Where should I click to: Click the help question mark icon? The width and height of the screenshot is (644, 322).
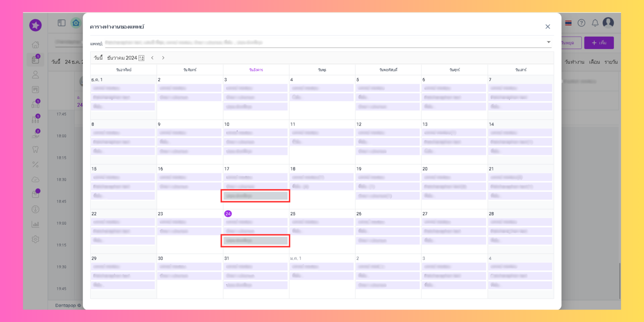581,23
